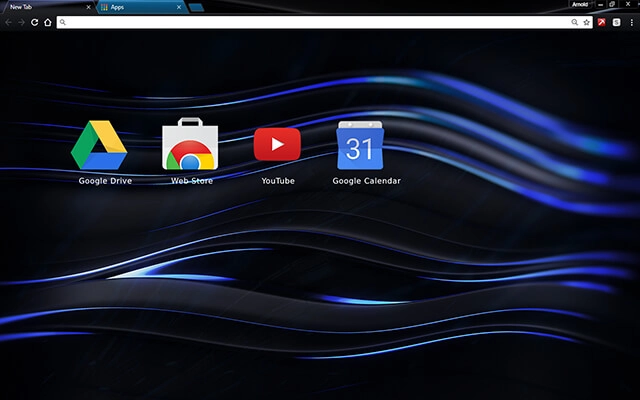Close the New Tab tab
The height and width of the screenshot is (400, 640).
tap(88, 7)
